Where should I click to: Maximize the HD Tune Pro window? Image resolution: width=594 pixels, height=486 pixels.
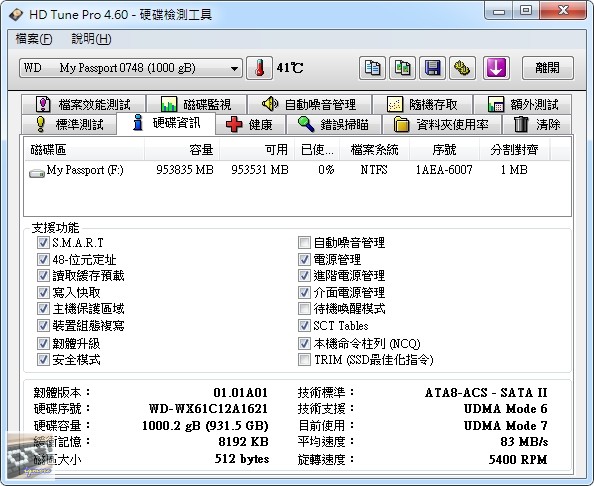[x=526, y=10]
